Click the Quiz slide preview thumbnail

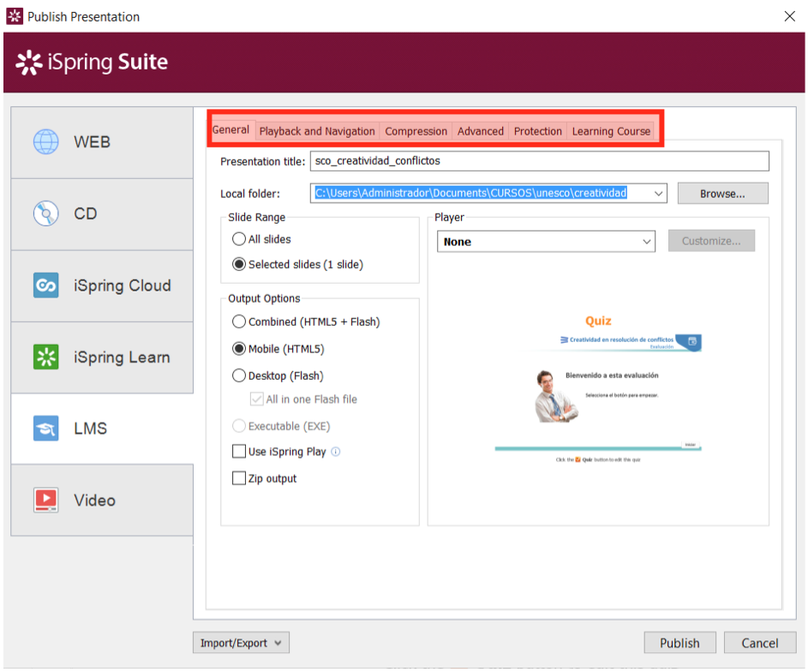pyautogui.click(x=598, y=390)
